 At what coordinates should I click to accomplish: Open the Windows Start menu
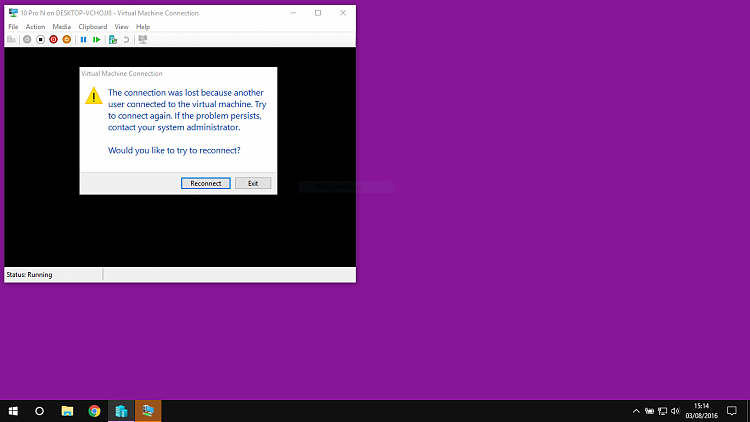coord(13,411)
